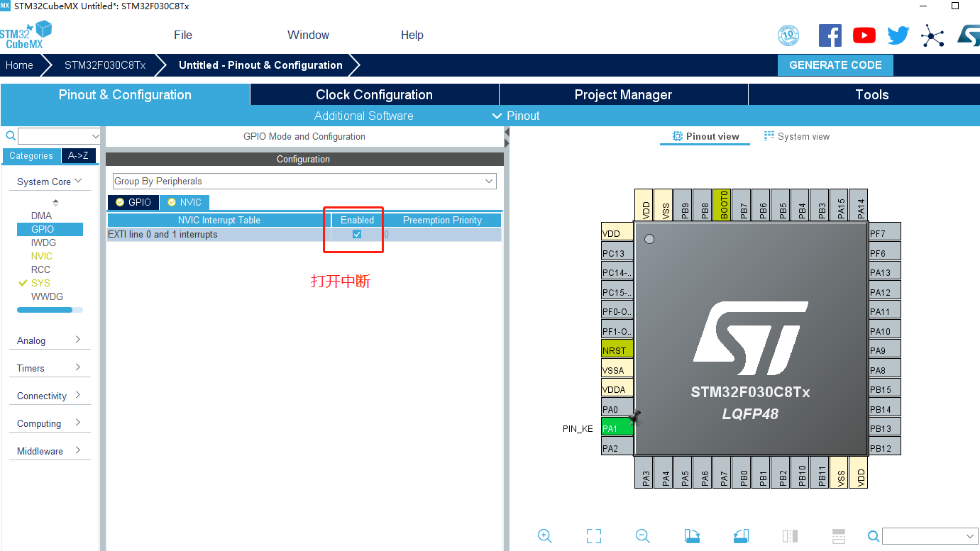This screenshot has width=980, height=551.
Task: Go to Home breadcrumb
Action: pos(19,65)
